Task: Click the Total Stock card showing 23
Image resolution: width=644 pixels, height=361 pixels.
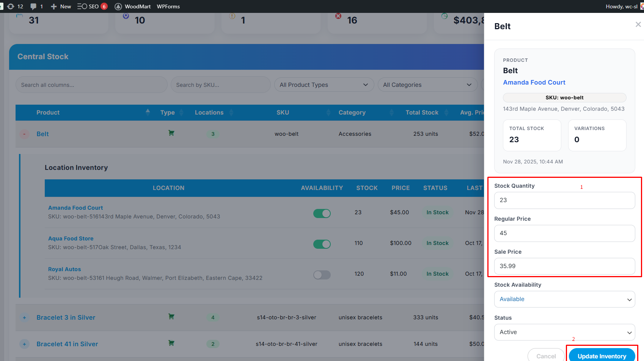Action: (532, 135)
